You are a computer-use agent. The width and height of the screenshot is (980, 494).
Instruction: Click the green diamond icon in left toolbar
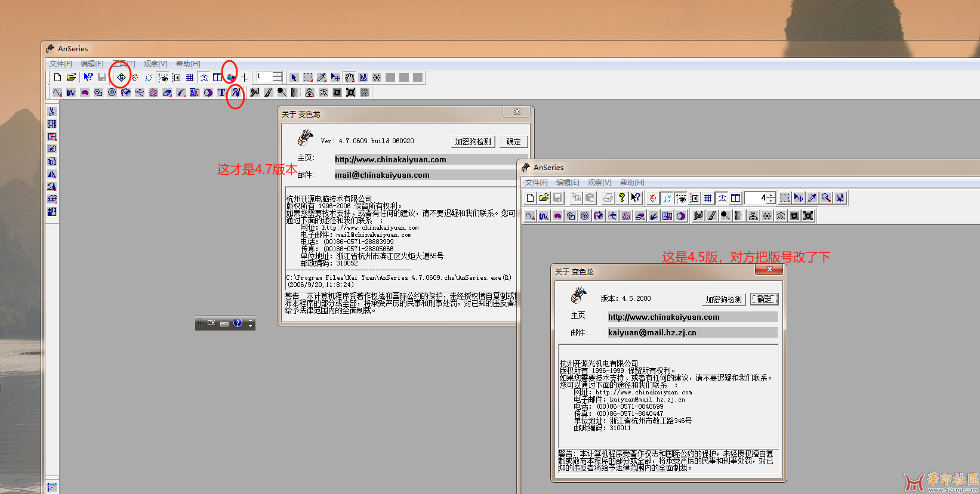121,78
